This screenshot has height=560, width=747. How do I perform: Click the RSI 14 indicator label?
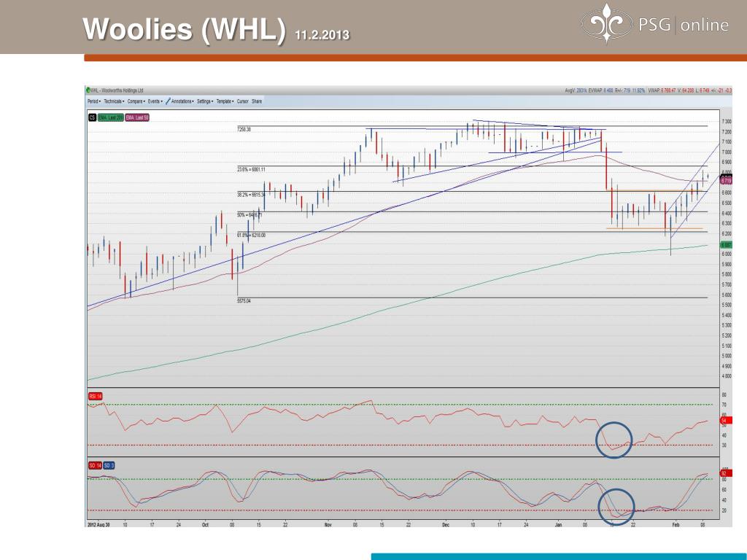[96, 396]
